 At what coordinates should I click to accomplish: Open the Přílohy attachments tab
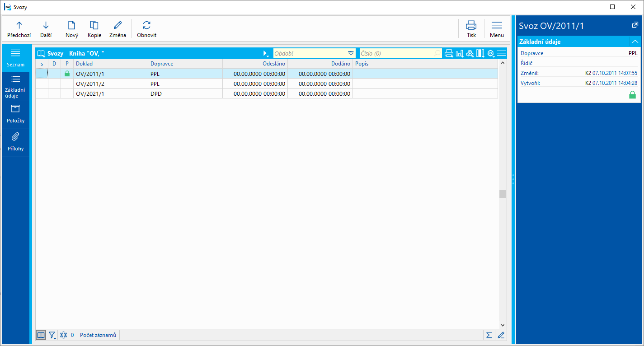pyautogui.click(x=15, y=142)
